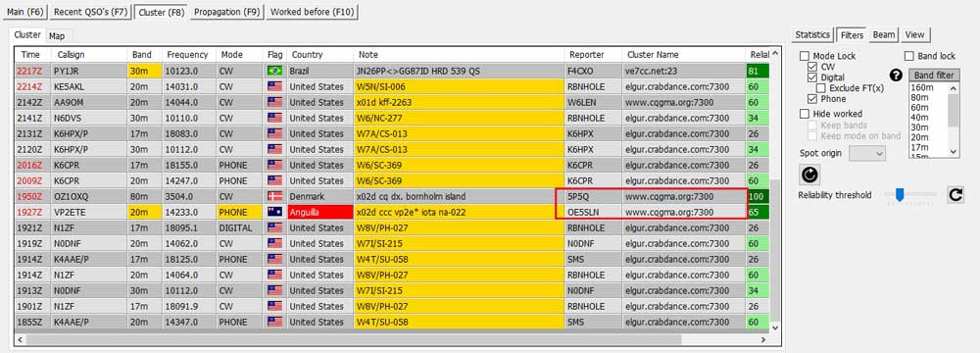
Task: Click the US flag in KE5AKL row
Action: [x=274, y=86]
